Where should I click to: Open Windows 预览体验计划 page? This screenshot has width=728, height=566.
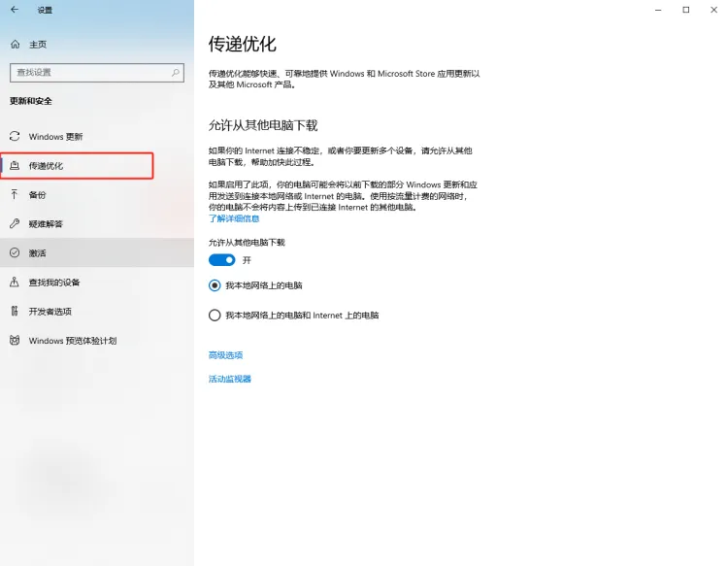point(97,341)
